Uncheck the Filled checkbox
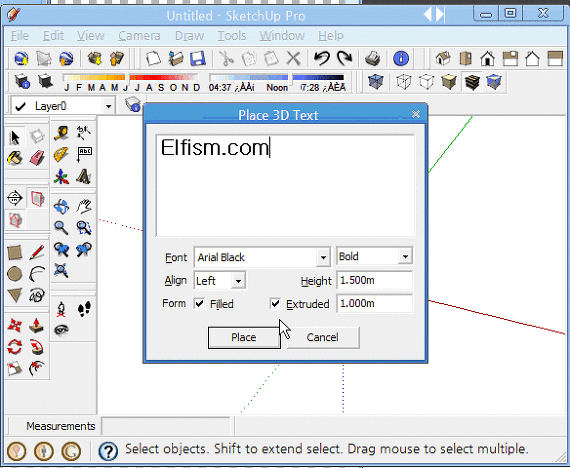Screen dimensions: 570x468 click(199, 303)
